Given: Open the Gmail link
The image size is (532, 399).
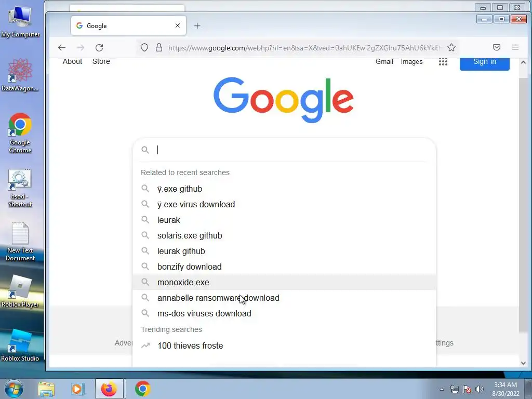Looking at the screenshot, I should coord(384,62).
